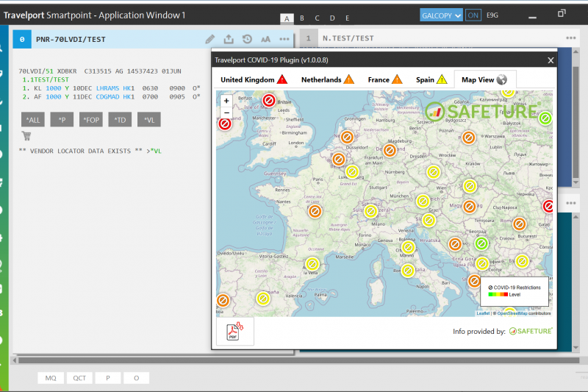Screen dimensions: 588x392
Task: Click the yellow marker over Rome, Italy
Action: [x=408, y=271]
